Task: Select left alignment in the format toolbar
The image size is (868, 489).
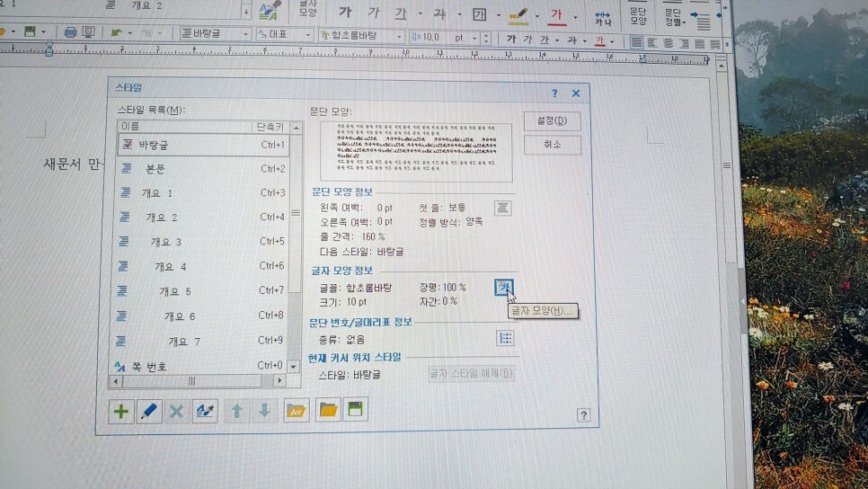Action: click(652, 42)
